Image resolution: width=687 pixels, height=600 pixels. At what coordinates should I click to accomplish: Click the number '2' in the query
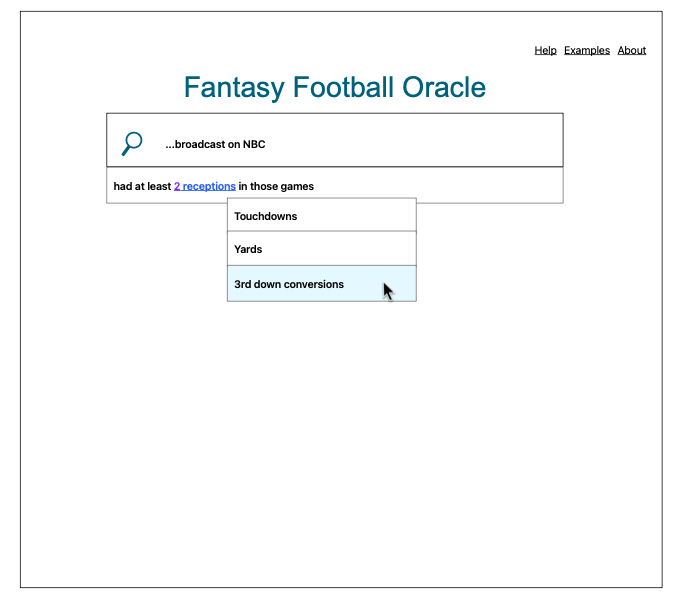tap(177, 186)
